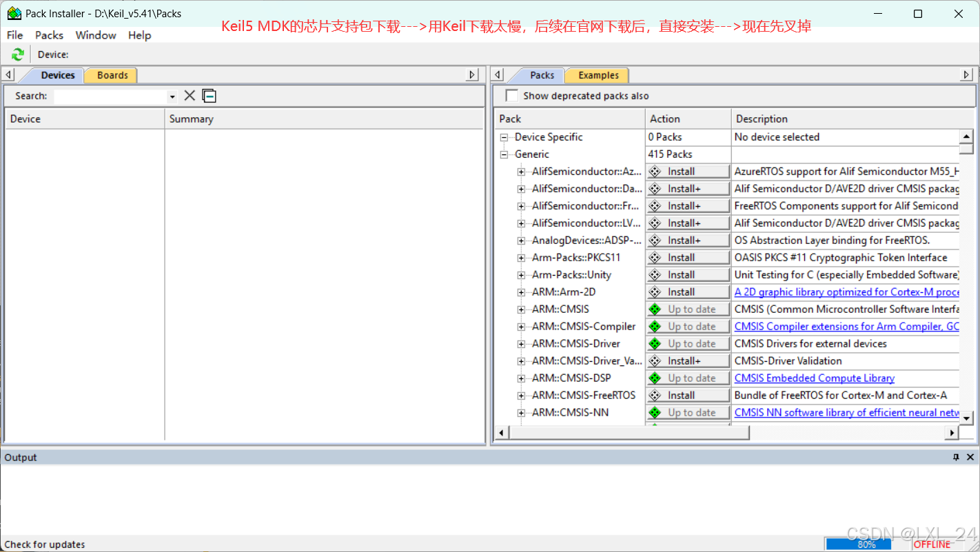Expand the AnalogDevices::ADSP pack node
This screenshot has width=980, height=552.
(x=521, y=241)
